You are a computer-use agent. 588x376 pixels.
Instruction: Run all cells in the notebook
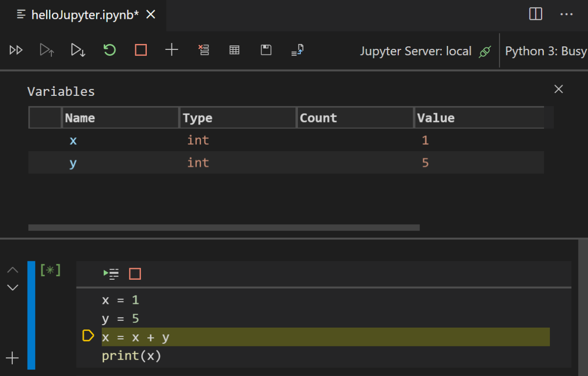[16, 50]
